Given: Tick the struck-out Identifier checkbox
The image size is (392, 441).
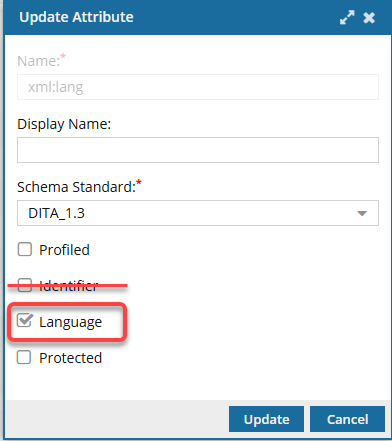Looking at the screenshot, I should click(25, 285).
